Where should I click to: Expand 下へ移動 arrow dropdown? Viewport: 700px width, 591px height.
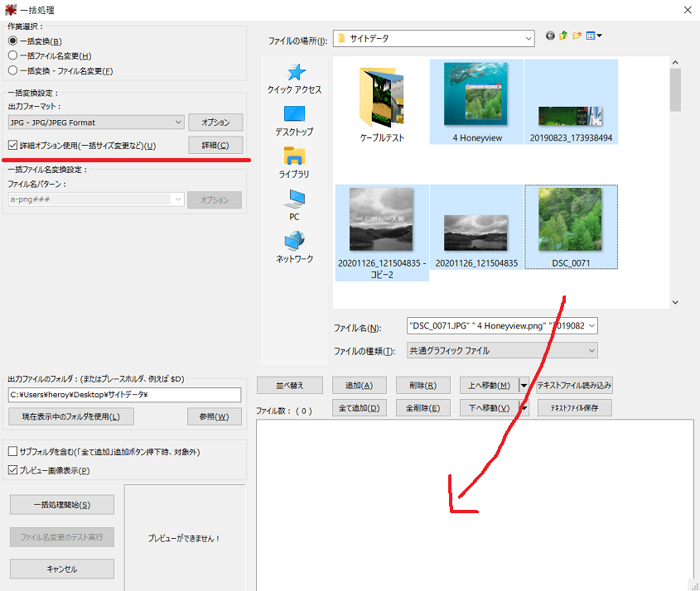pyautogui.click(x=524, y=408)
